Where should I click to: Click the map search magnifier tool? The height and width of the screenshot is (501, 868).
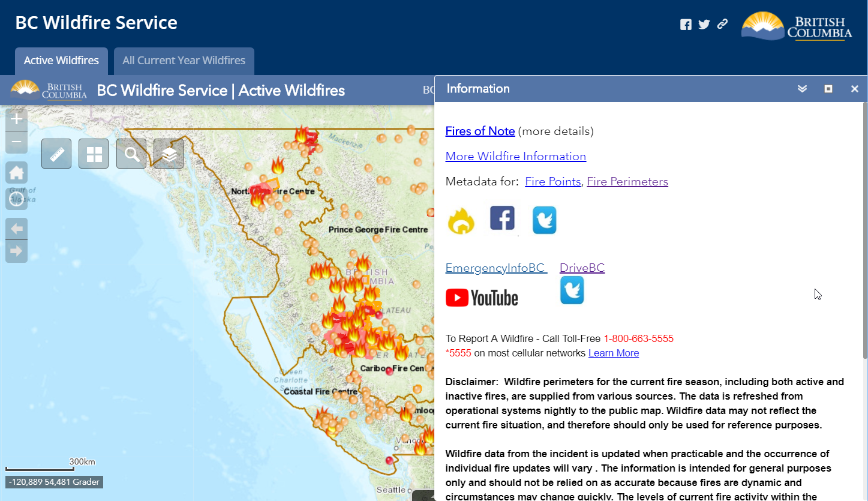(131, 154)
